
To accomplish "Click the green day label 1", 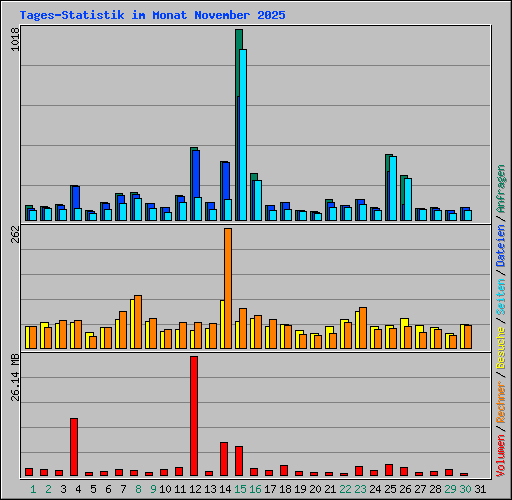I will coord(33,489).
